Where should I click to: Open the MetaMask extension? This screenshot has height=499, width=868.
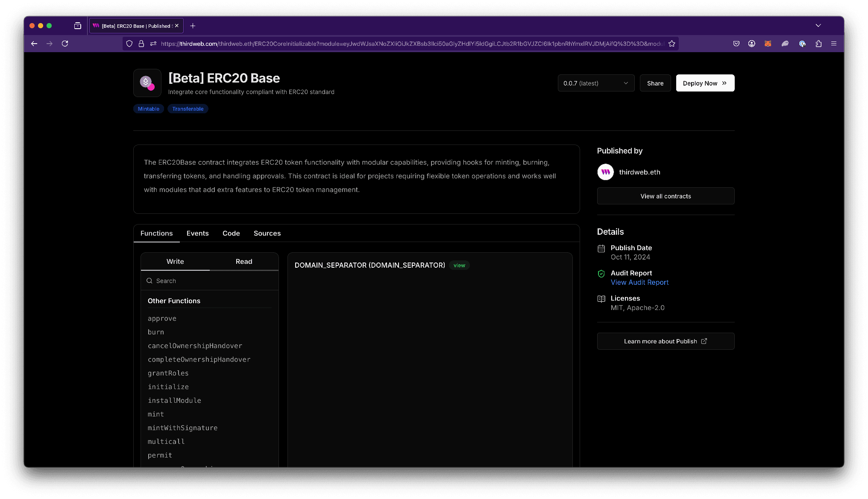768,43
